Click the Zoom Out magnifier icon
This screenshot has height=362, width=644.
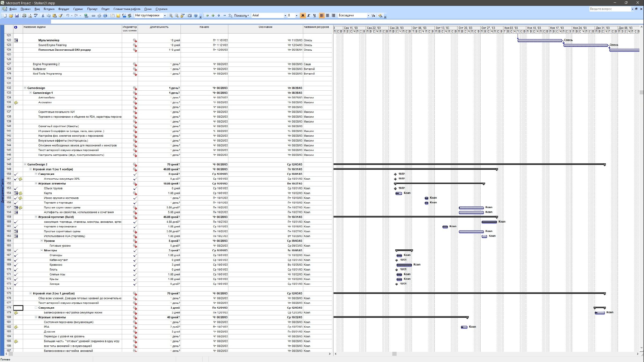(177, 16)
